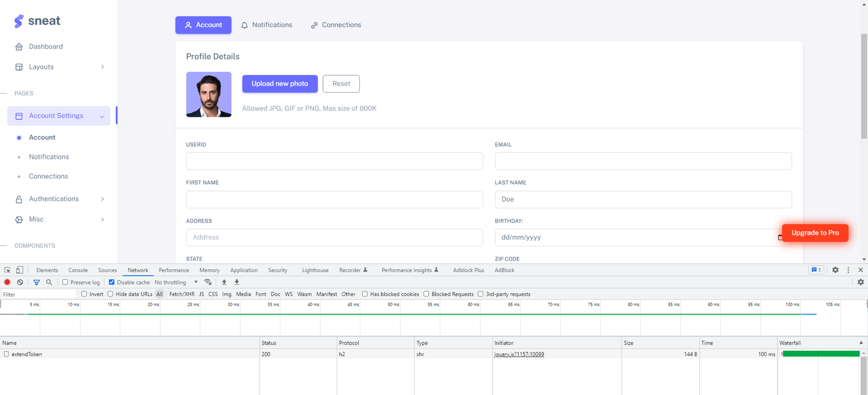Open the network panel settings gear
The height and width of the screenshot is (395, 868).
tap(861, 282)
